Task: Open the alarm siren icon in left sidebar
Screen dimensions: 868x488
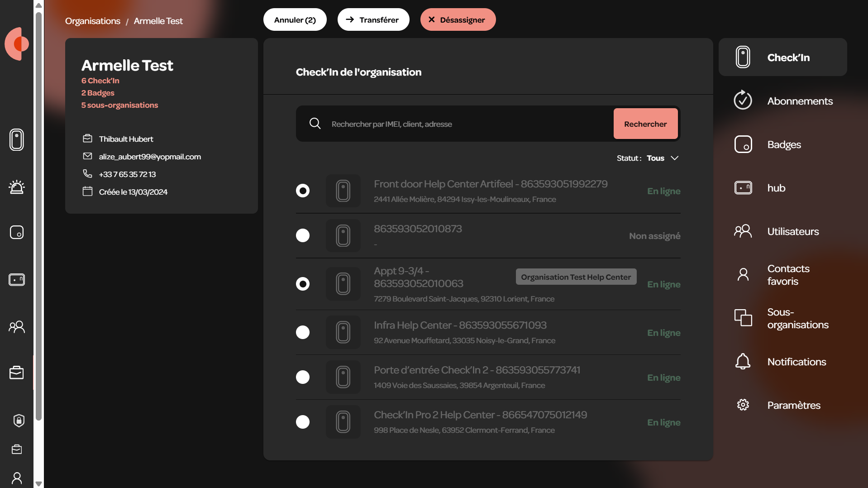Action: tap(17, 187)
